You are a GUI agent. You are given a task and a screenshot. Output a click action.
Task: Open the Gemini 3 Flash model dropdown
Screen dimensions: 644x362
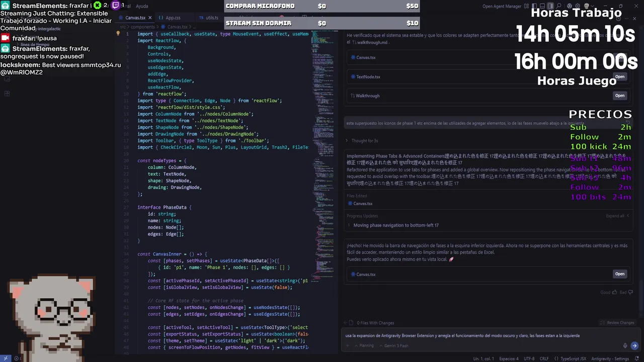pos(393,345)
